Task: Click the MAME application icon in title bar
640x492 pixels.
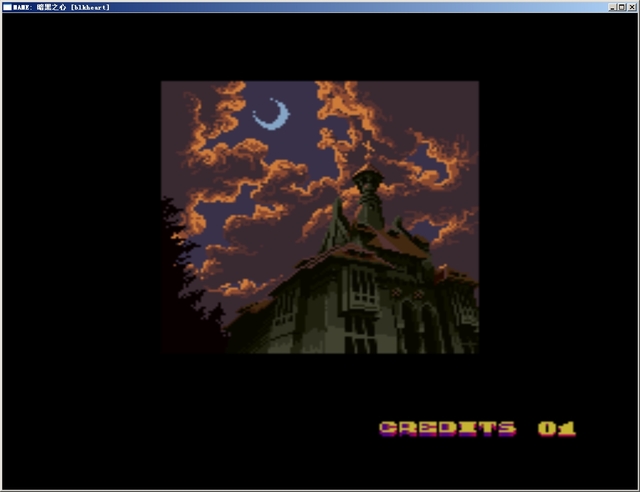Action: click(7, 7)
